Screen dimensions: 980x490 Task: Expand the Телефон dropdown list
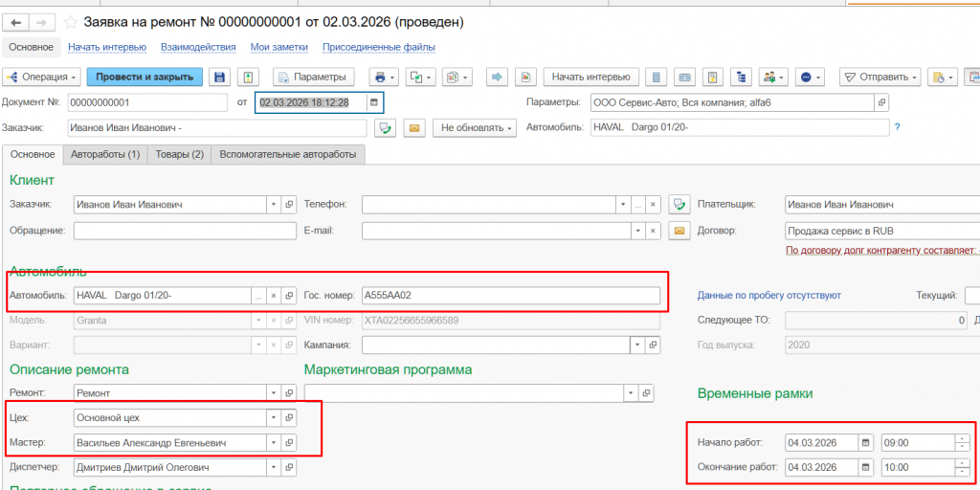click(622, 205)
